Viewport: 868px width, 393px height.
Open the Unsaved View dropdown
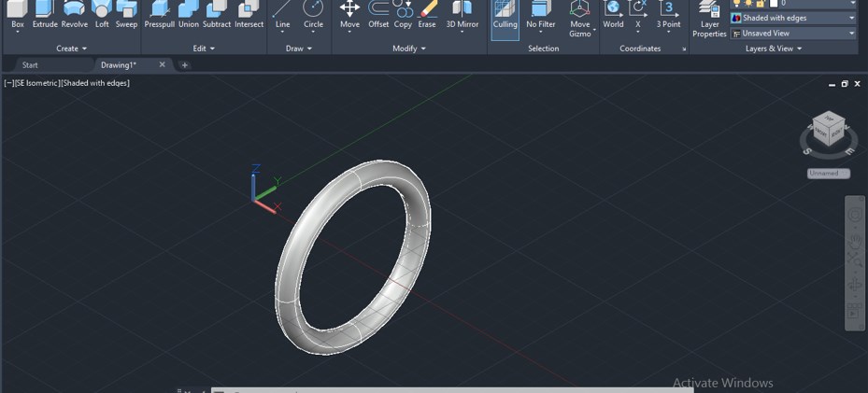[793, 34]
